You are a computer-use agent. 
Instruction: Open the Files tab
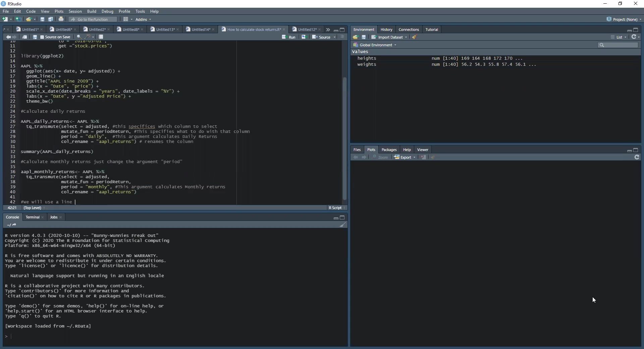click(357, 150)
